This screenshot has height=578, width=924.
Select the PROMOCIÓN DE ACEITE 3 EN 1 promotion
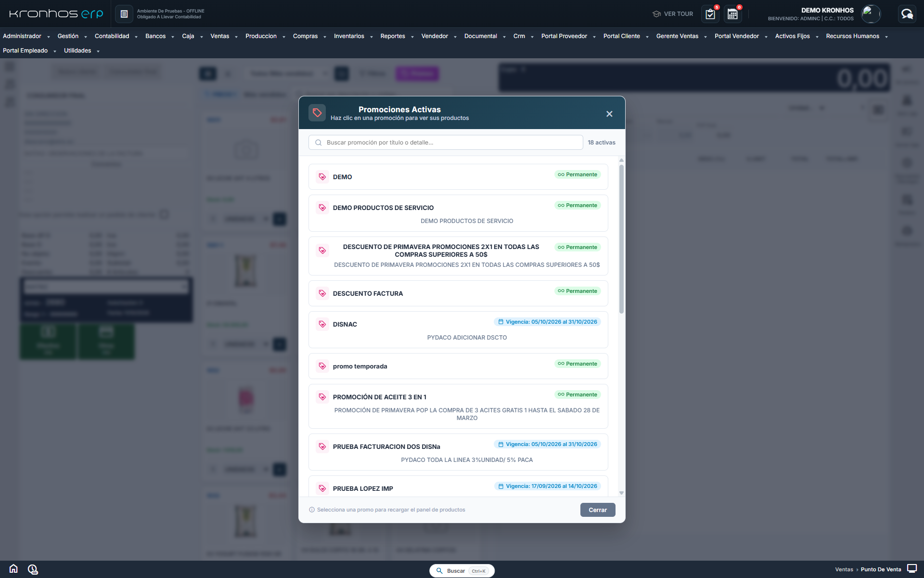pos(458,407)
